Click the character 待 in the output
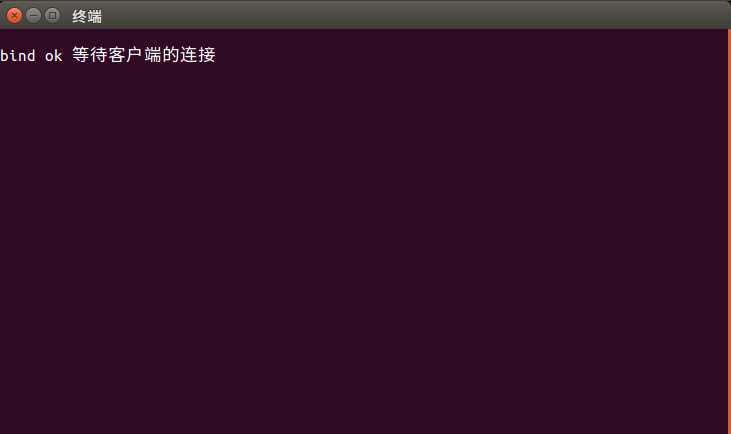The image size is (731, 434). [x=99, y=55]
